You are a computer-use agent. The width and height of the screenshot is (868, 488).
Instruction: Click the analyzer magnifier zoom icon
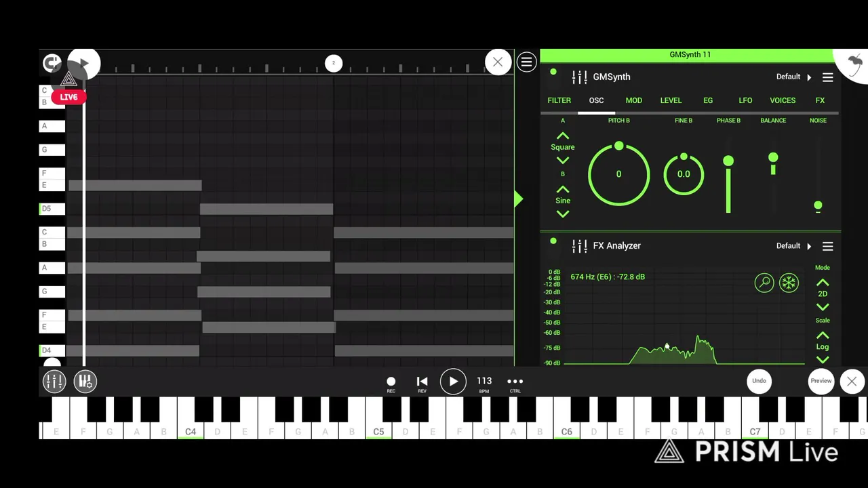[764, 283]
